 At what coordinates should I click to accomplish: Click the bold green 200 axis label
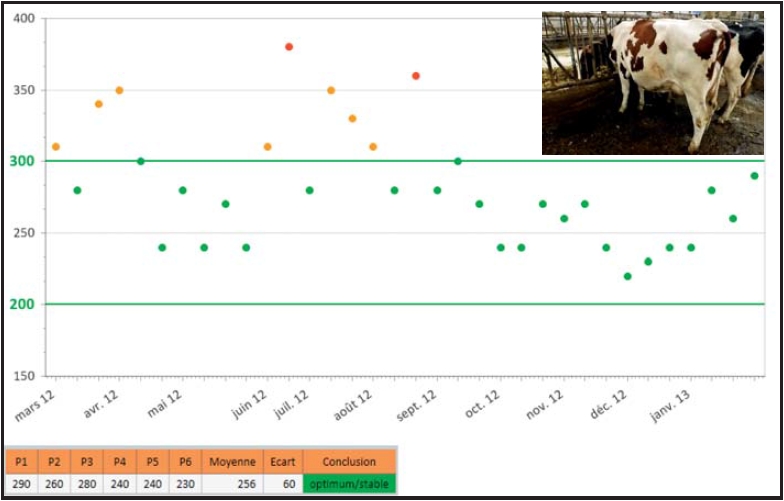22,304
